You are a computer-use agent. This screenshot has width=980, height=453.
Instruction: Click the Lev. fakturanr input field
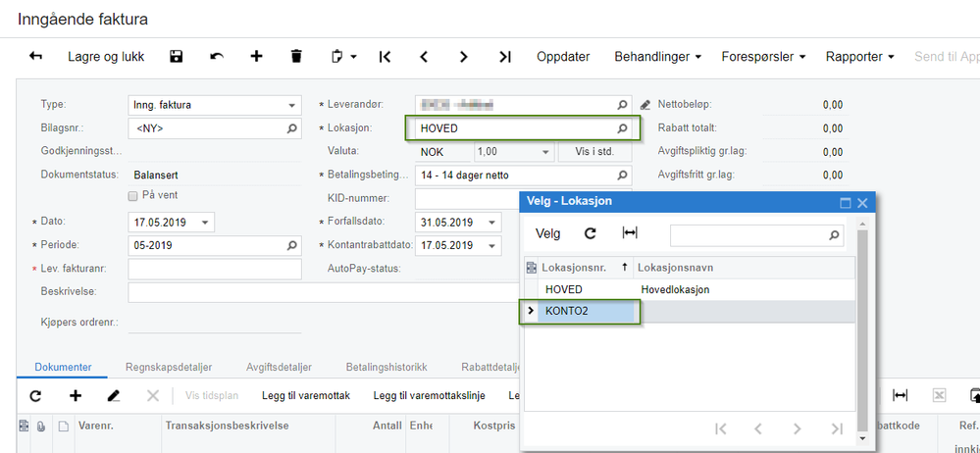click(215, 270)
